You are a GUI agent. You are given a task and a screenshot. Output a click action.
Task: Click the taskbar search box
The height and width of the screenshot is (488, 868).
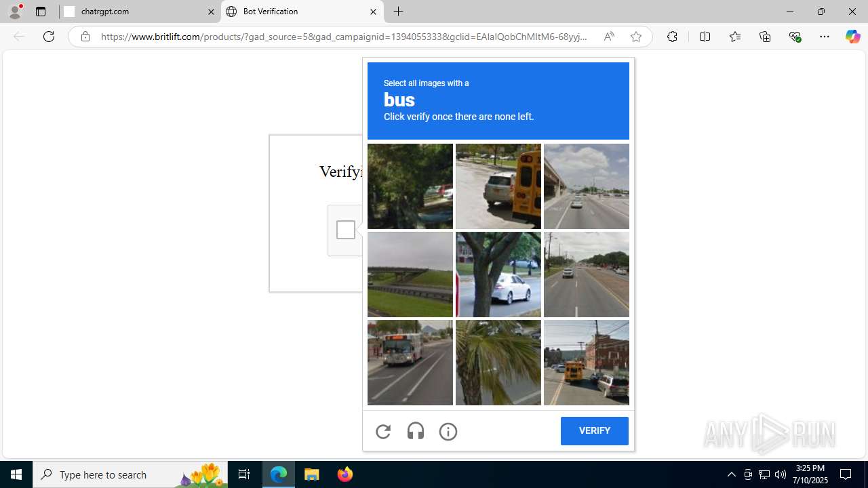pyautogui.click(x=130, y=474)
